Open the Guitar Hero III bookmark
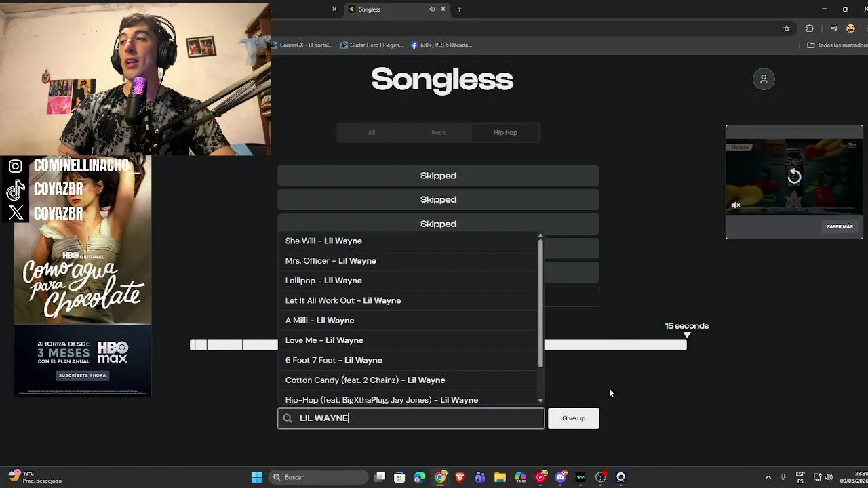 tap(372, 45)
